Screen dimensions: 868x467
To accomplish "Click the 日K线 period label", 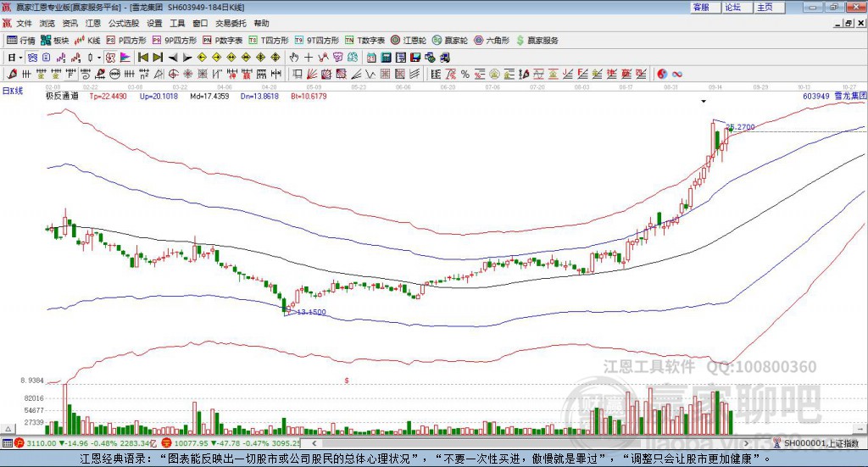I will (13, 91).
